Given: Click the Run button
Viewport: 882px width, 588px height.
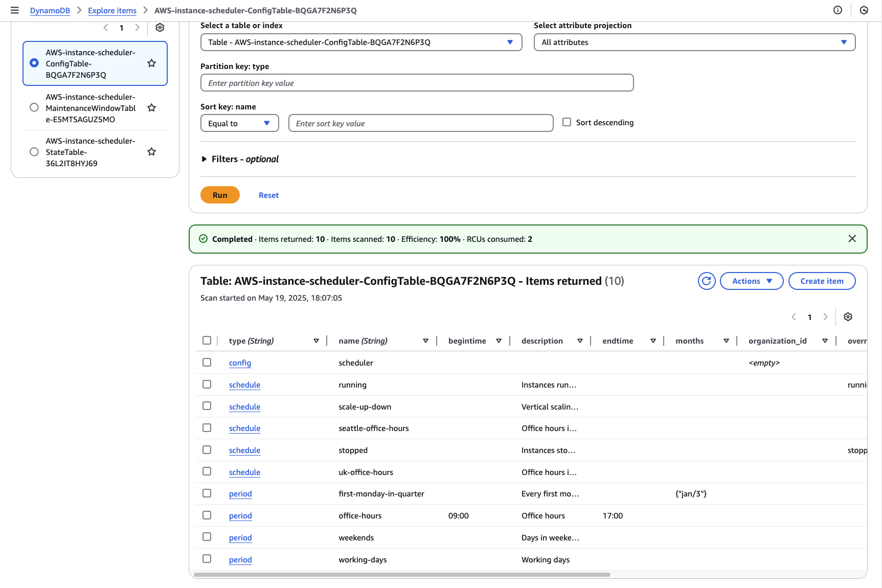Looking at the screenshot, I should pyautogui.click(x=220, y=195).
